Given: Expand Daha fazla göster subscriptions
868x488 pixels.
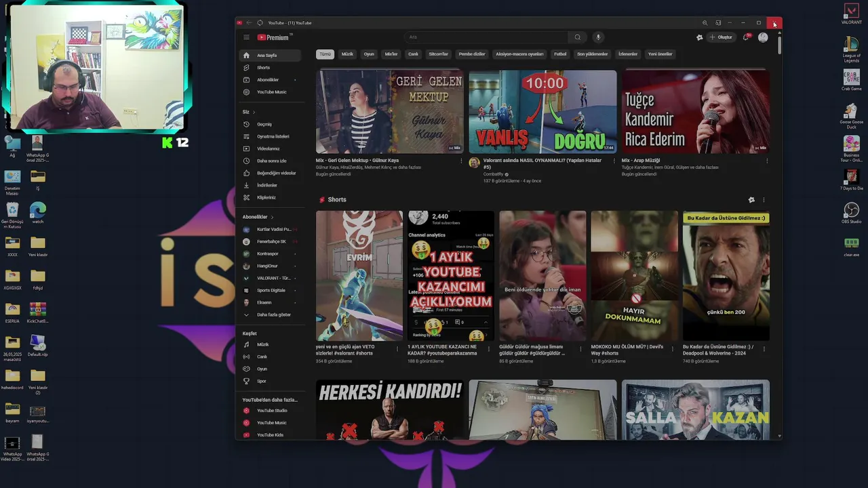Looking at the screenshot, I should click(x=269, y=315).
